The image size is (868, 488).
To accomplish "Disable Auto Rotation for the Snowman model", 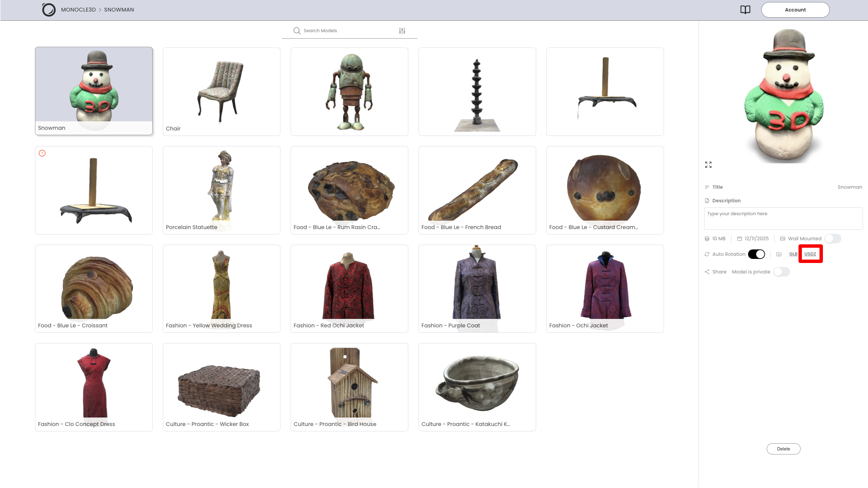I will (756, 254).
